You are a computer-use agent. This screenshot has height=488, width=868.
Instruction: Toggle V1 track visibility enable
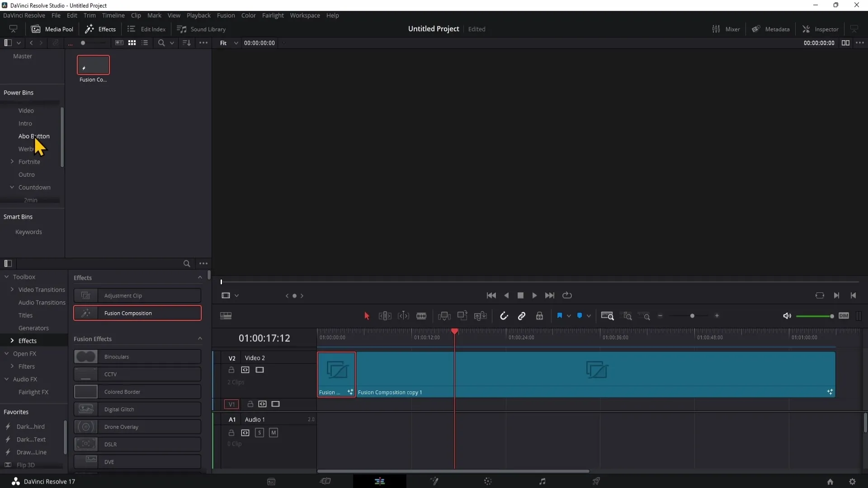pos(275,404)
